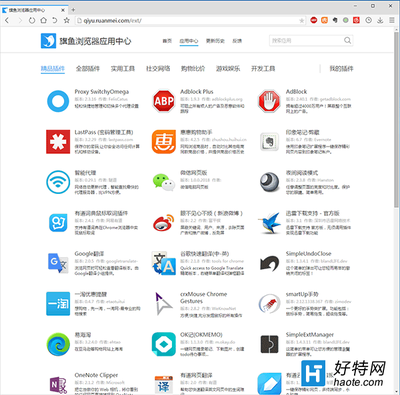Viewport: 400px width, 395px height.
Task: Switch to the 实用工具 category tab
Action: pyautogui.click(x=123, y=69)
